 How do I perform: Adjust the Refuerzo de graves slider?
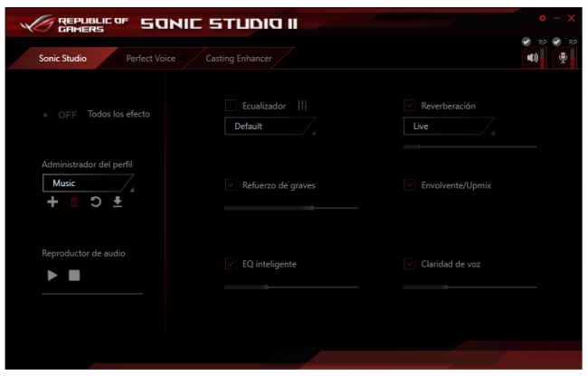(313, 208)
